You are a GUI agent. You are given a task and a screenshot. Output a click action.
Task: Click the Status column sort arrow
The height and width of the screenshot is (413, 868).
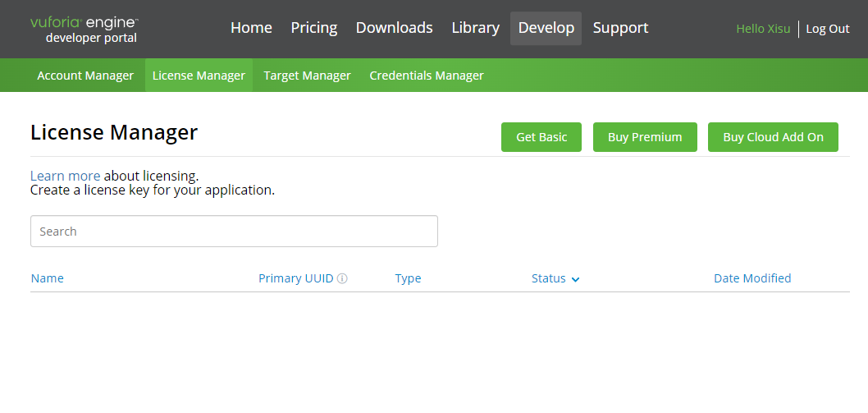point(575,279)
